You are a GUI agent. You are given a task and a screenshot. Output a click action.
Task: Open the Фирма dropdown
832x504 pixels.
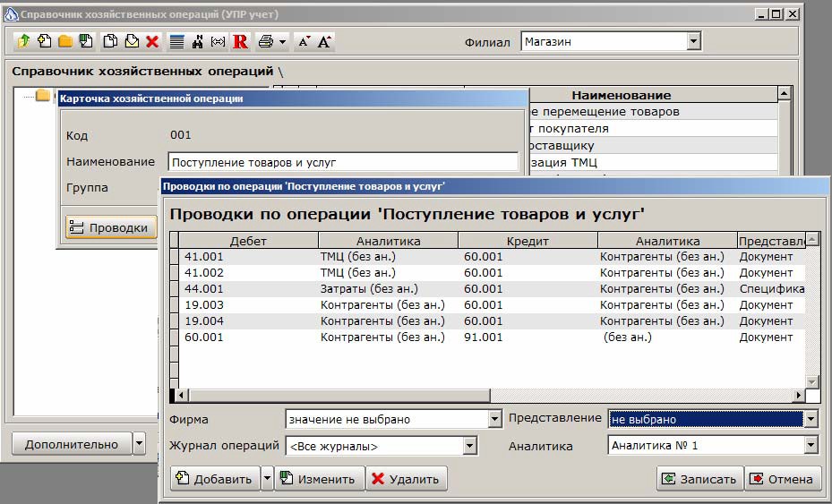click(494, 419)
